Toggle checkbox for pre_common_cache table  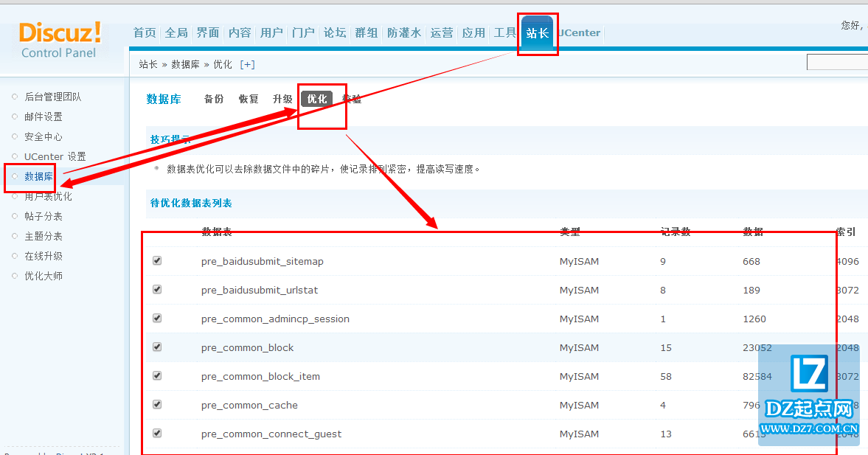coord(156,405)
